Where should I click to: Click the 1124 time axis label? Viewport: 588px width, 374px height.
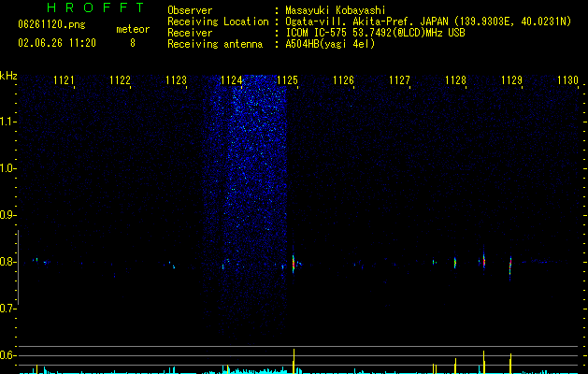(232, 80)
